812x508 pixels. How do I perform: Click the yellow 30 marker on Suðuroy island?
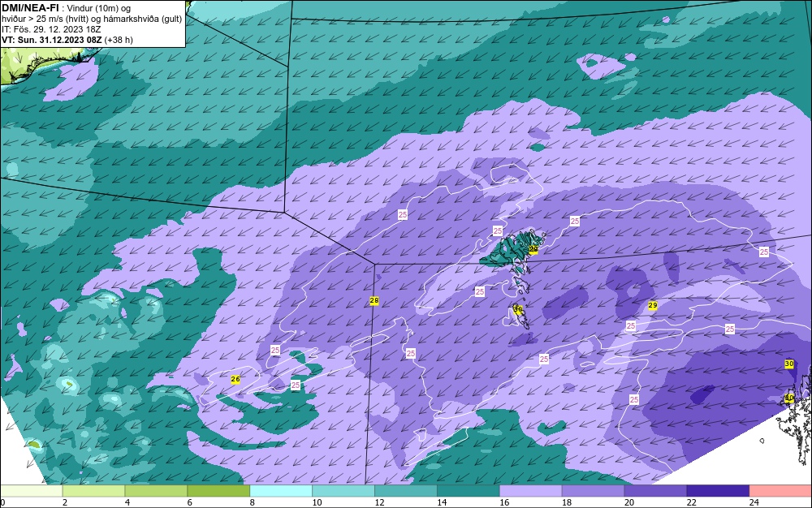point(518,309)
